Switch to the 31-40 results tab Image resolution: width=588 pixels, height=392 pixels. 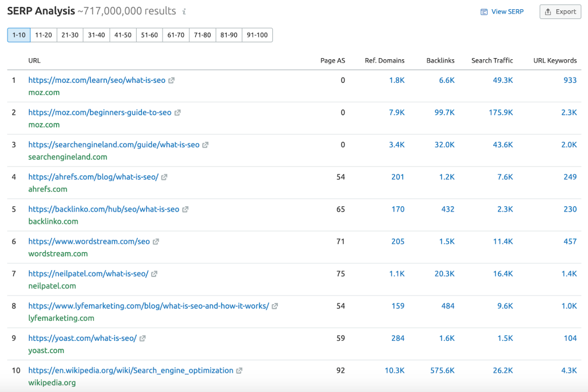click(96, 35)
